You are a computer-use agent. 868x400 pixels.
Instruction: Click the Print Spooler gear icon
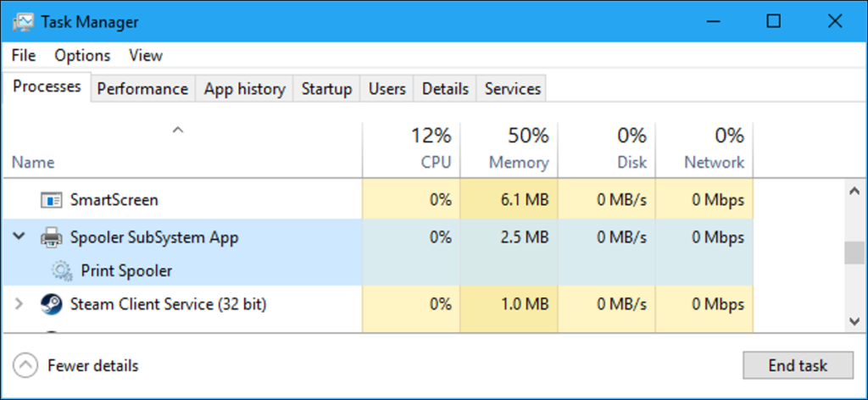click(x=62, y=271)
